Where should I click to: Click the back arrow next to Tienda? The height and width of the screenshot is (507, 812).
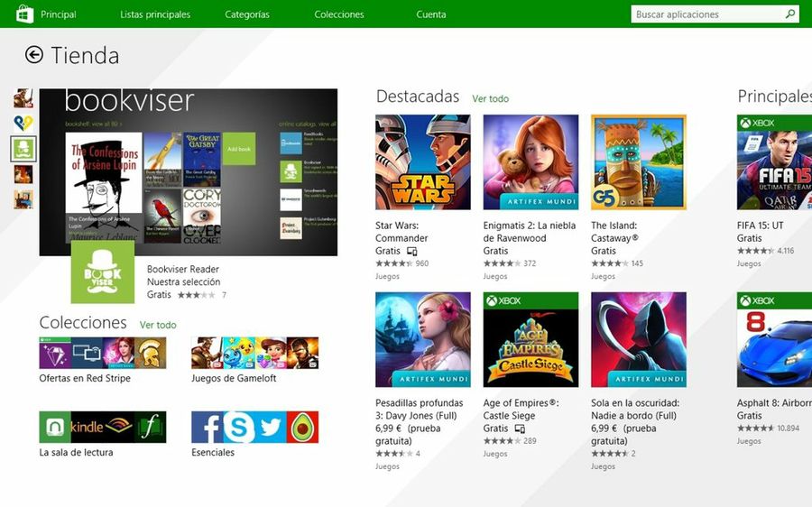34,55
